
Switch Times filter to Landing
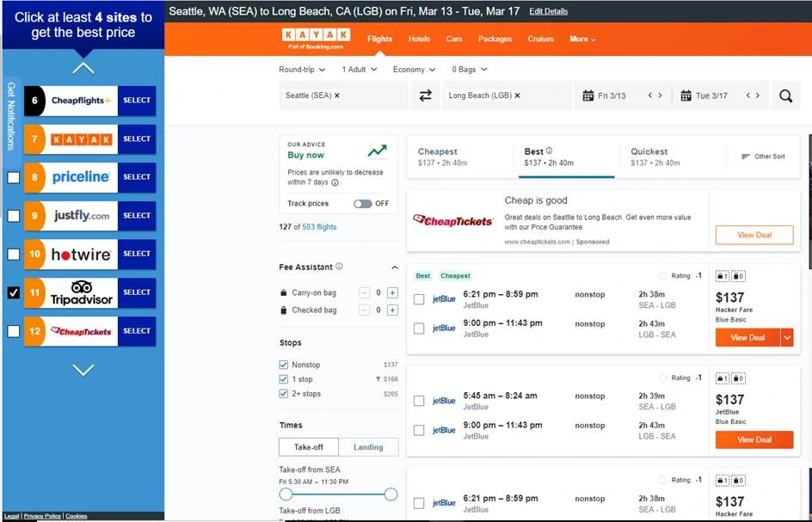[368, 447]
